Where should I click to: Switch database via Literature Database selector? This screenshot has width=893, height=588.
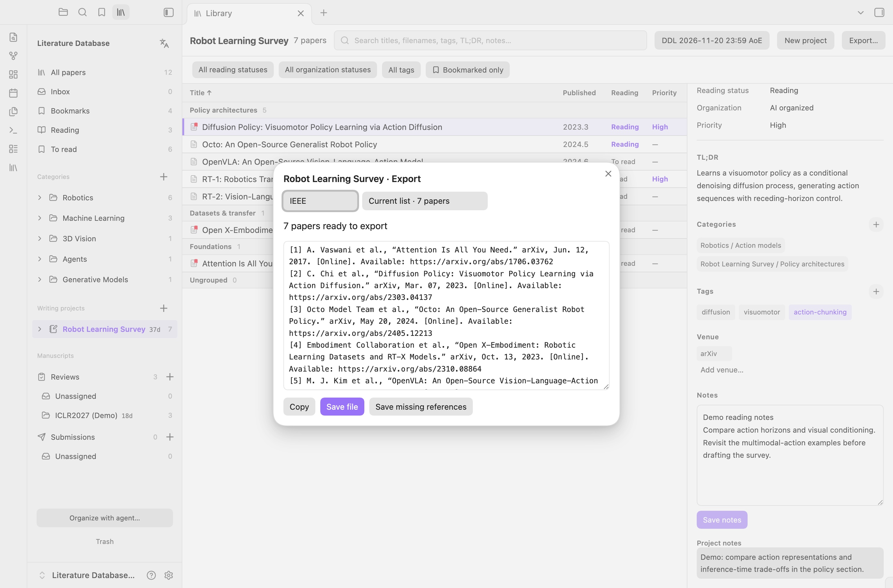87,575
